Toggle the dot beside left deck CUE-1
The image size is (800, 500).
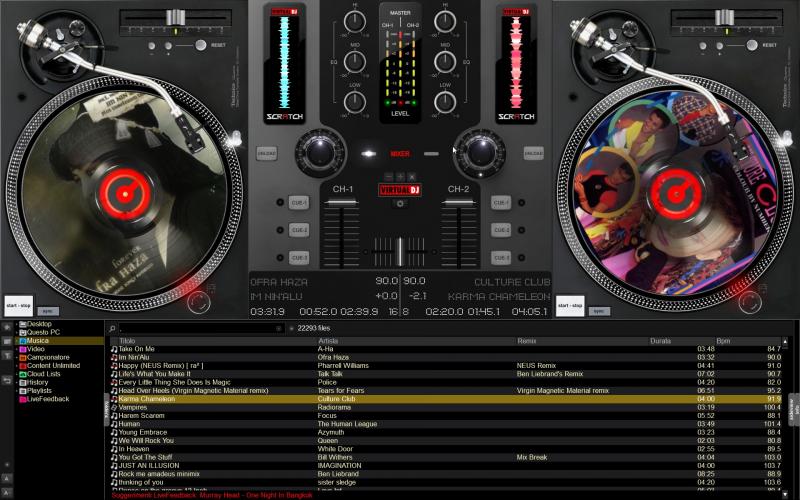[x=280, y=203]
